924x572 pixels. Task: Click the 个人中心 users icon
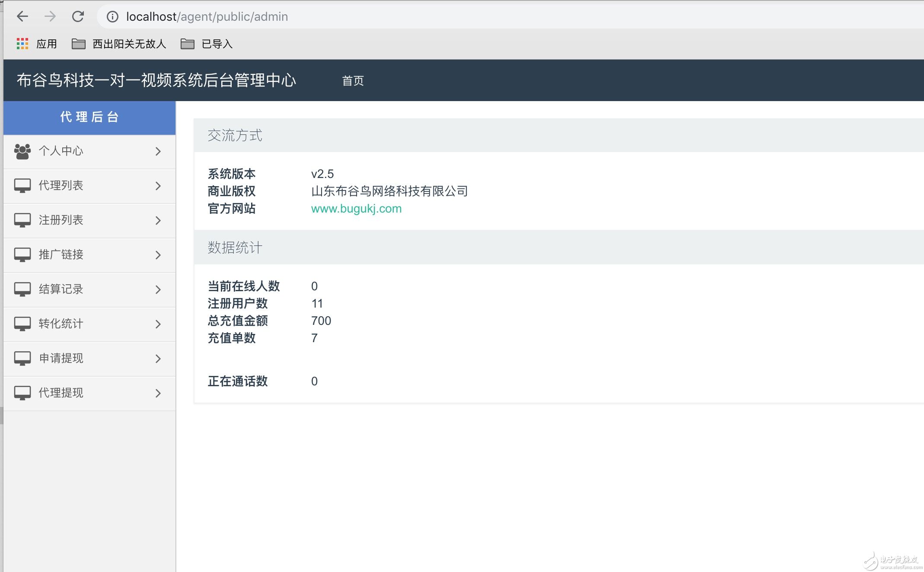click(22, 151)
